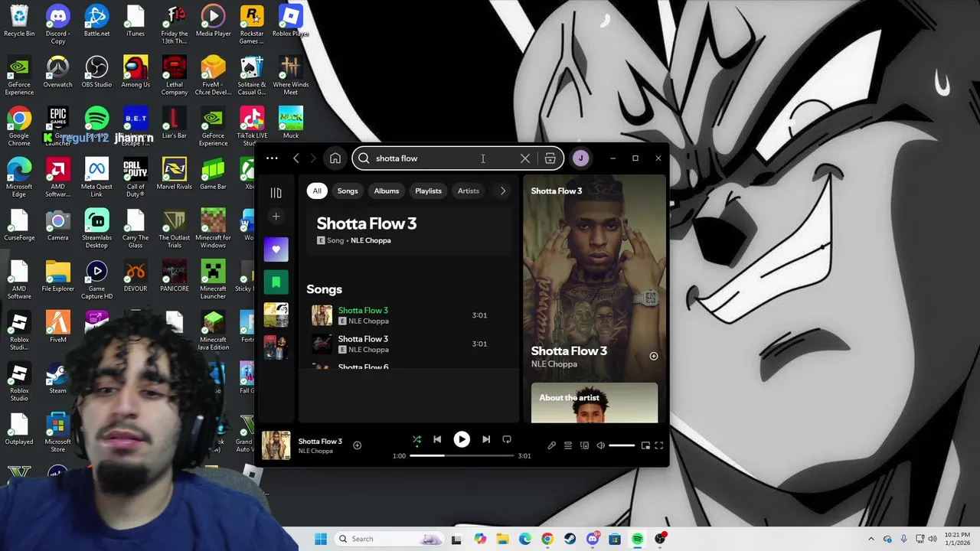
Task: Click the Shotta Flow 6 song row
Action: pyautogui.click(x=407, y=367)
